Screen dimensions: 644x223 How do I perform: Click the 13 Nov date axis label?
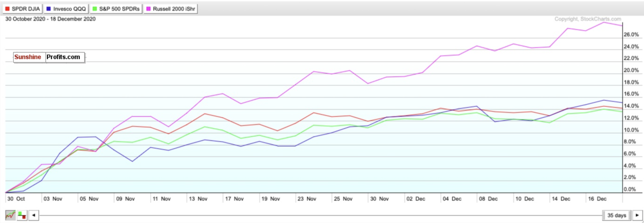click(198, 199)
